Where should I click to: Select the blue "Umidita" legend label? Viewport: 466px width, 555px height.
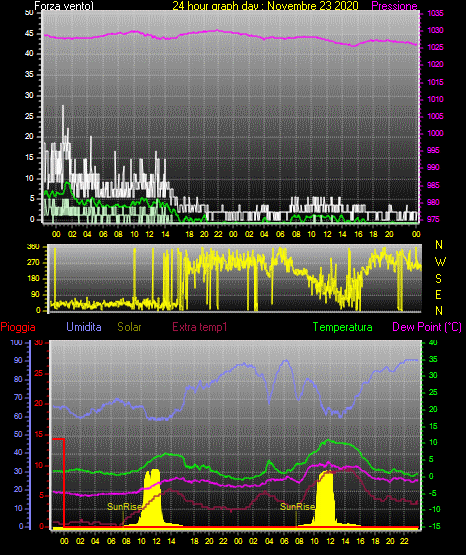(x=84, y=326)
